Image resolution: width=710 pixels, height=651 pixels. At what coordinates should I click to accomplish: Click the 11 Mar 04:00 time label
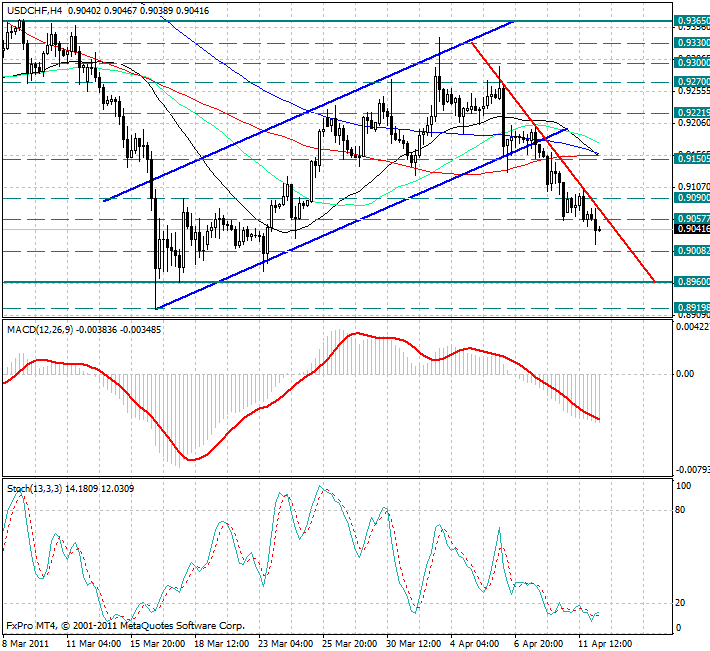[x=93, y=644]
